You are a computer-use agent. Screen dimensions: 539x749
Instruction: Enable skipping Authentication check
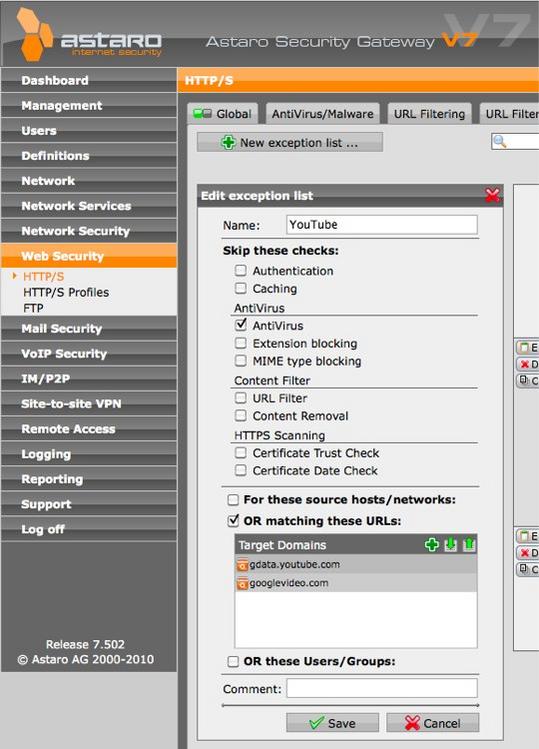[x=241, y=270]
